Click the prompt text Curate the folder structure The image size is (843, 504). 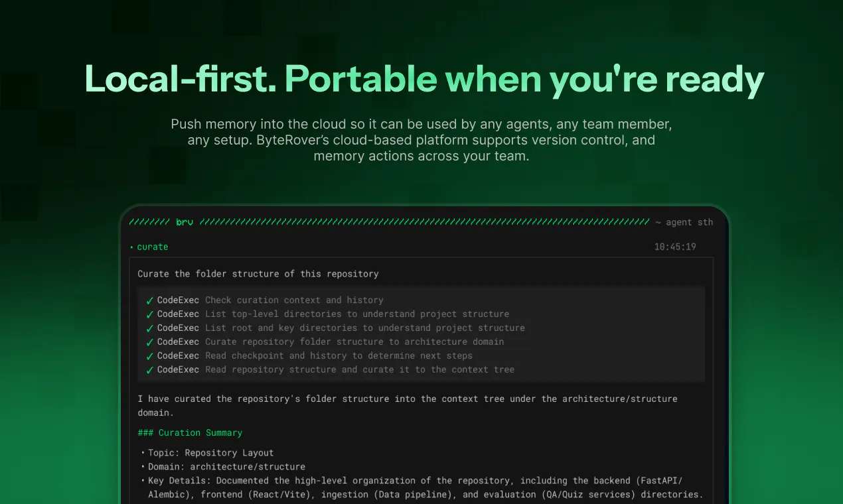[258, 274]
